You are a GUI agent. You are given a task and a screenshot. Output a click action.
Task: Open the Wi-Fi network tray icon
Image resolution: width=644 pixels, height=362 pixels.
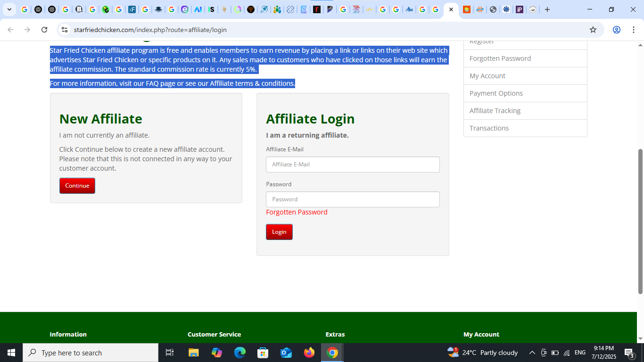click(x=567, y=353)
